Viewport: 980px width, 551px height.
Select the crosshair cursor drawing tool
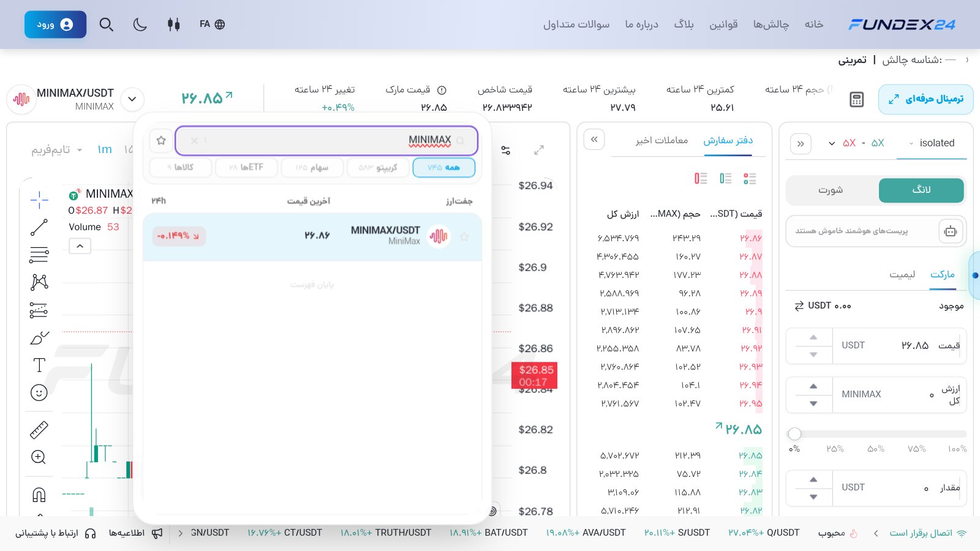click(x=39, y=200)
